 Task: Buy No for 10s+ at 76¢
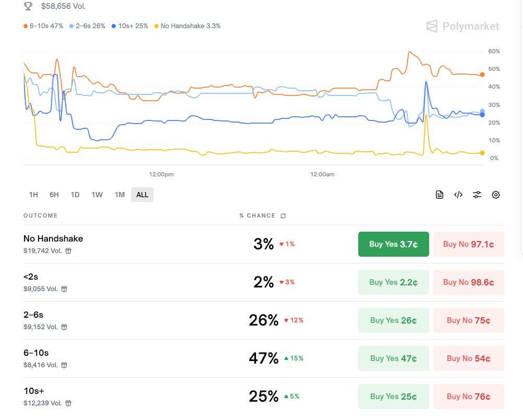click(x=468, y=397)
